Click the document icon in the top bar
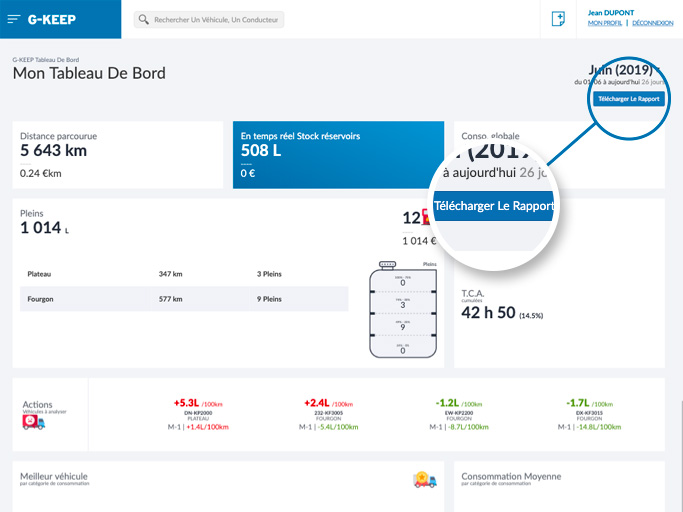The image size is (683, 512). coord(558,19)
